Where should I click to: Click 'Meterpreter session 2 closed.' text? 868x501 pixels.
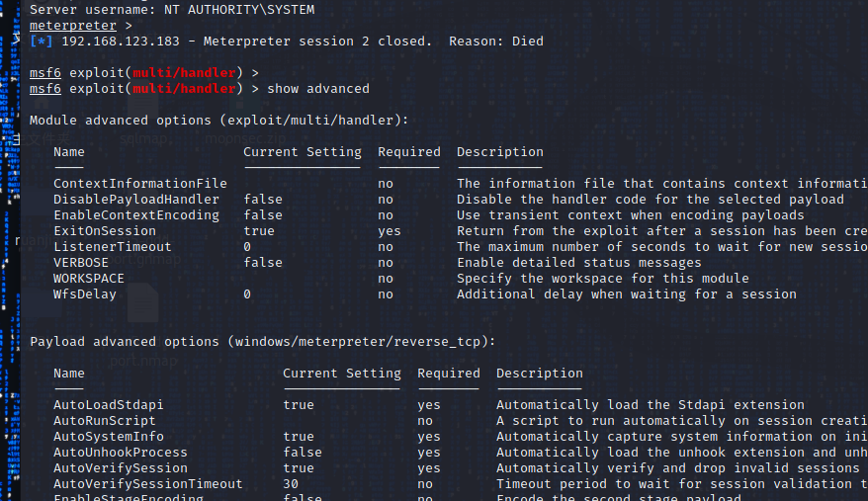click(x=317, y=41)
